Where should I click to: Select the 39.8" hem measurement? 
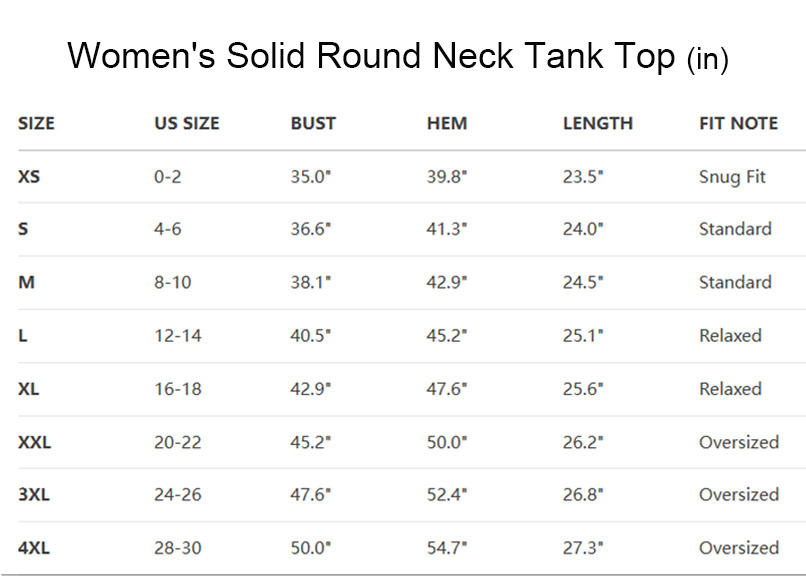coord(447,177)
